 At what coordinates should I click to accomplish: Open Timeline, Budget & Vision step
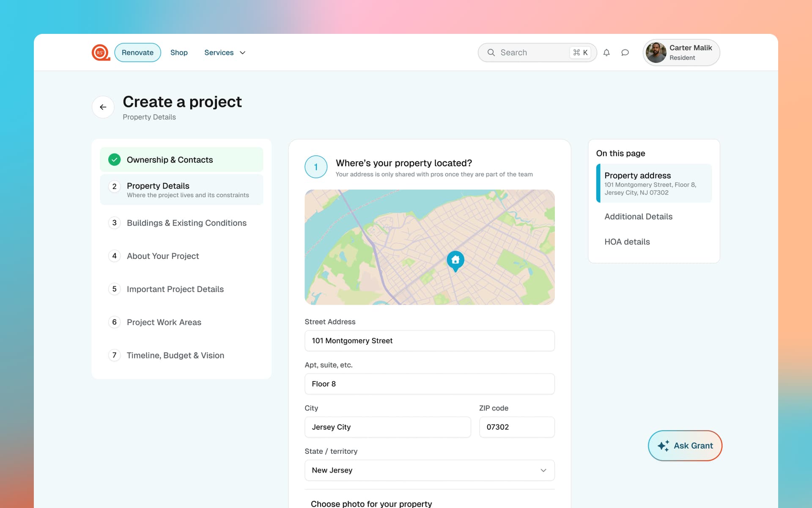pos(181,355)
